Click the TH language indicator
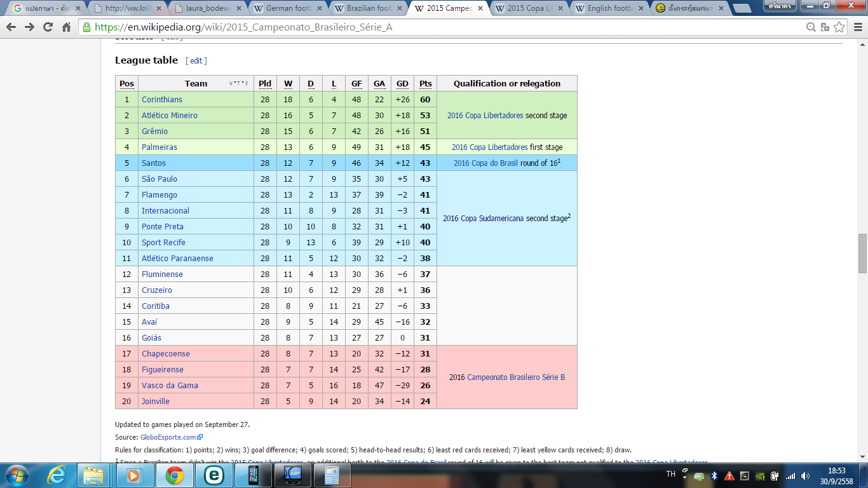868x488 pixels. coord(670,474)
